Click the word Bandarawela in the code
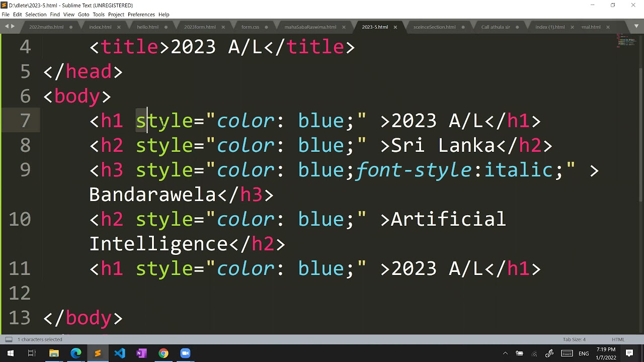Image resolution: width=644 pixels, height=362 pixels. tap(152, 195)
